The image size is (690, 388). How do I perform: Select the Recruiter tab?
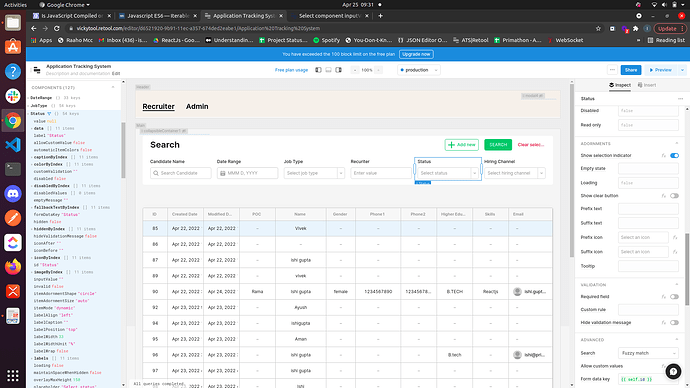tap(158, 106)
